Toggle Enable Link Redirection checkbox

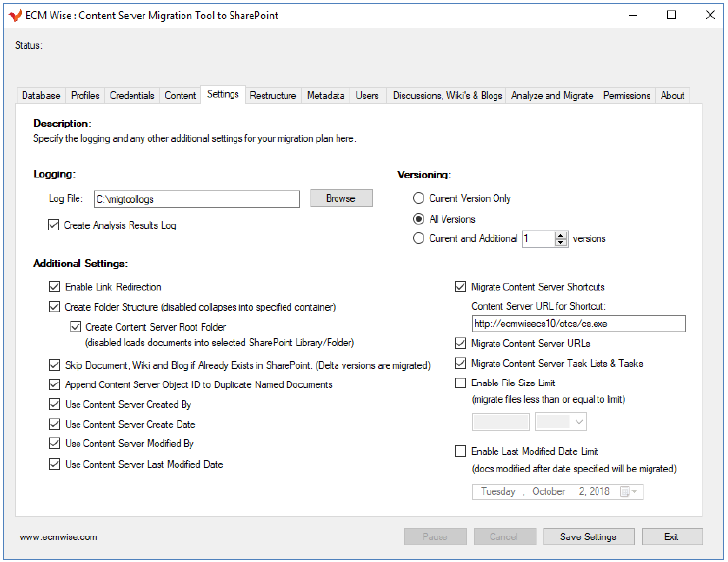tap(55, 287)
